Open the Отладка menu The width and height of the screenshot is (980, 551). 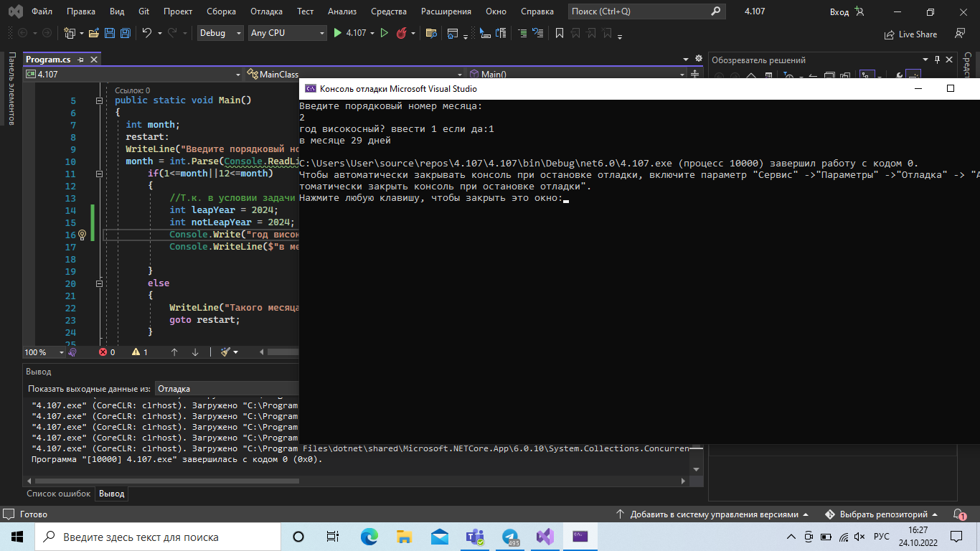265,11
